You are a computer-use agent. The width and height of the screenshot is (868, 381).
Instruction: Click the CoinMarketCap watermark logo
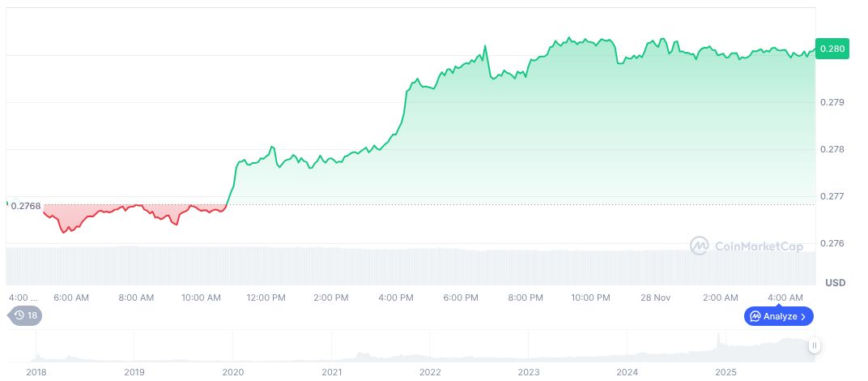700,245
